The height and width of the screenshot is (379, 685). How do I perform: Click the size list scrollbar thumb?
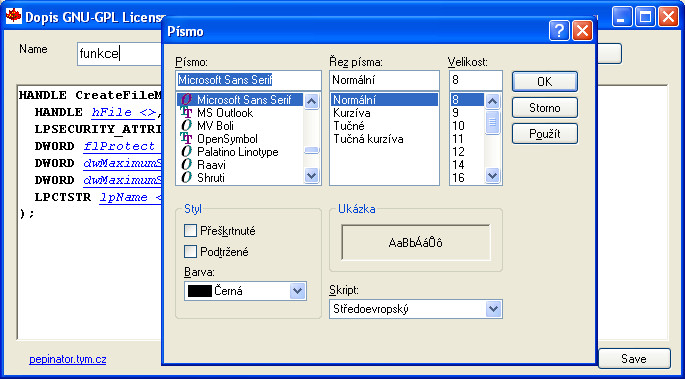click(492, 122)
